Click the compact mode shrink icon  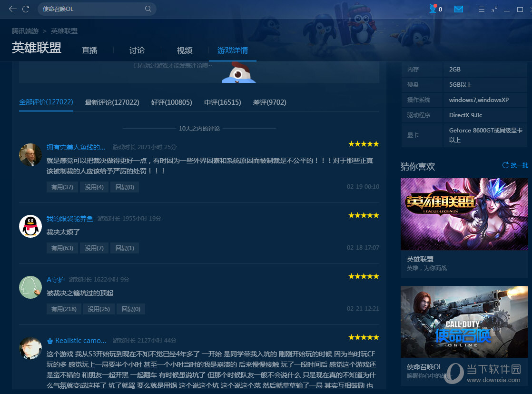[494, 9]
